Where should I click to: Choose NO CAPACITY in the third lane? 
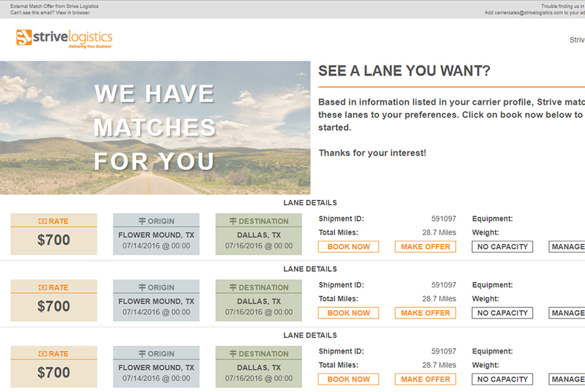(502, 380)
